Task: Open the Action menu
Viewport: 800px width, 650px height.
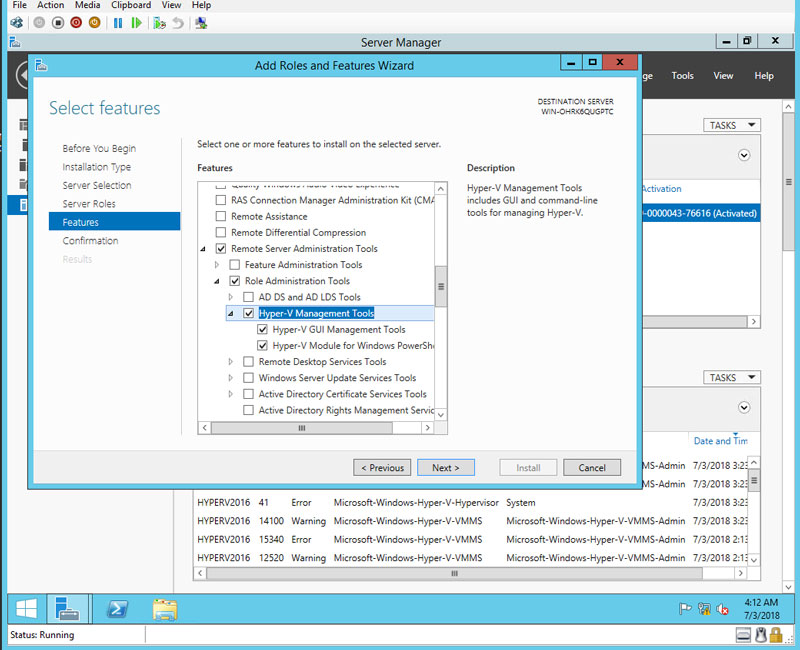Action: [51, 5]
